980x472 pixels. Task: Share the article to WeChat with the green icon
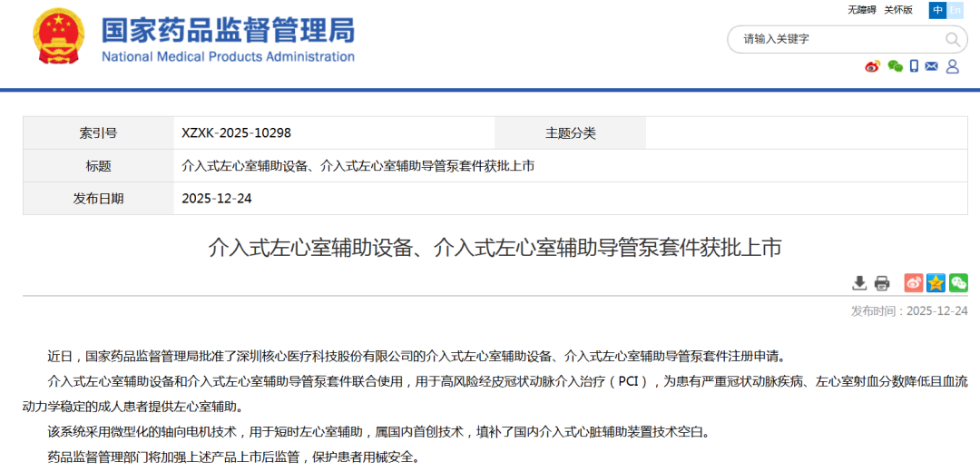click(958, 282)
